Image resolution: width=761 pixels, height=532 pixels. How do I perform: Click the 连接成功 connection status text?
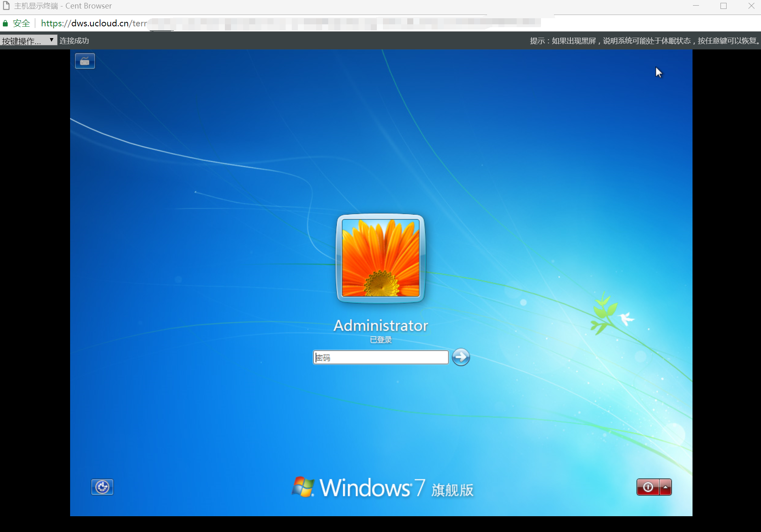click(x=74, y=41)
